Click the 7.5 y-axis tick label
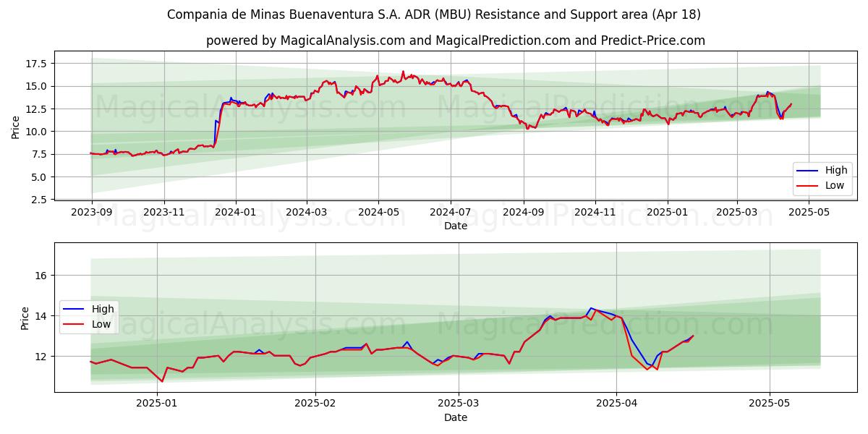The height and width of the screenshot is (434, 868). click(40, 154)
